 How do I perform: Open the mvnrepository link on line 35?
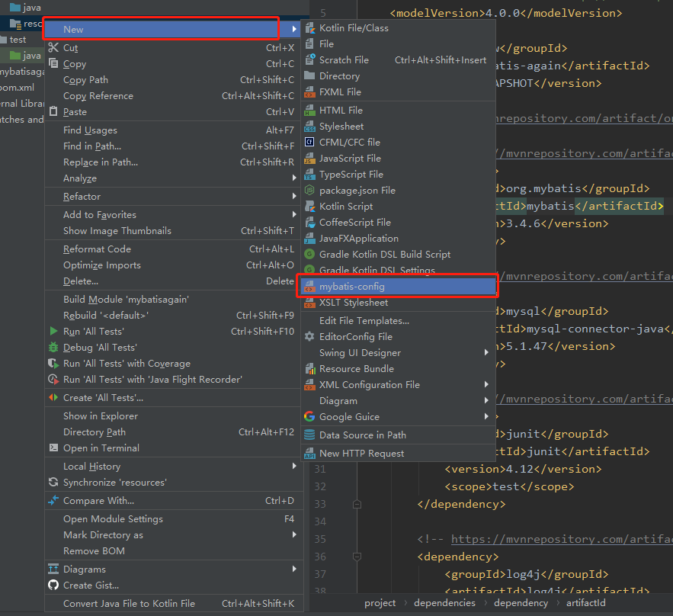[562, 539]
